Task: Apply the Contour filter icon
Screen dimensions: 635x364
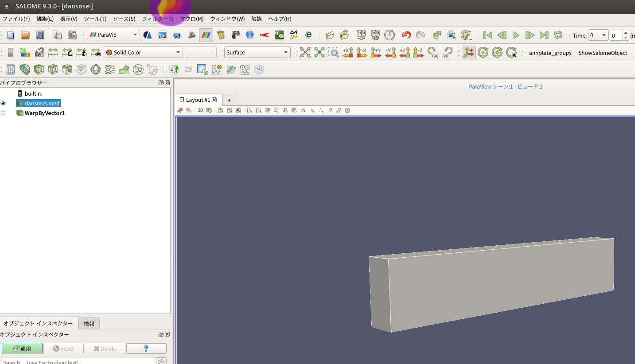Action: click(x=25, y=70)
